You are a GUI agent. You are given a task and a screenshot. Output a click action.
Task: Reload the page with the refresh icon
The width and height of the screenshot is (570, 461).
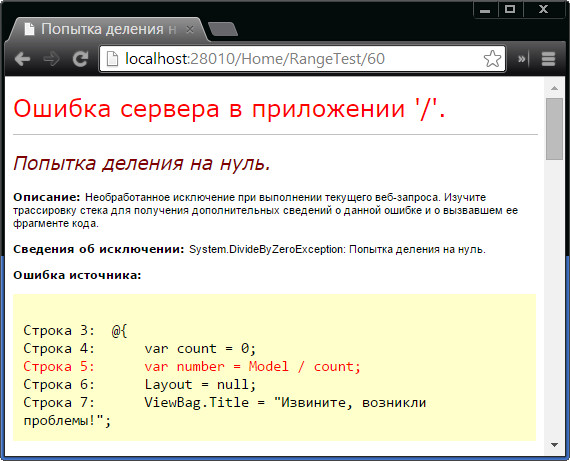coord(80,59)
